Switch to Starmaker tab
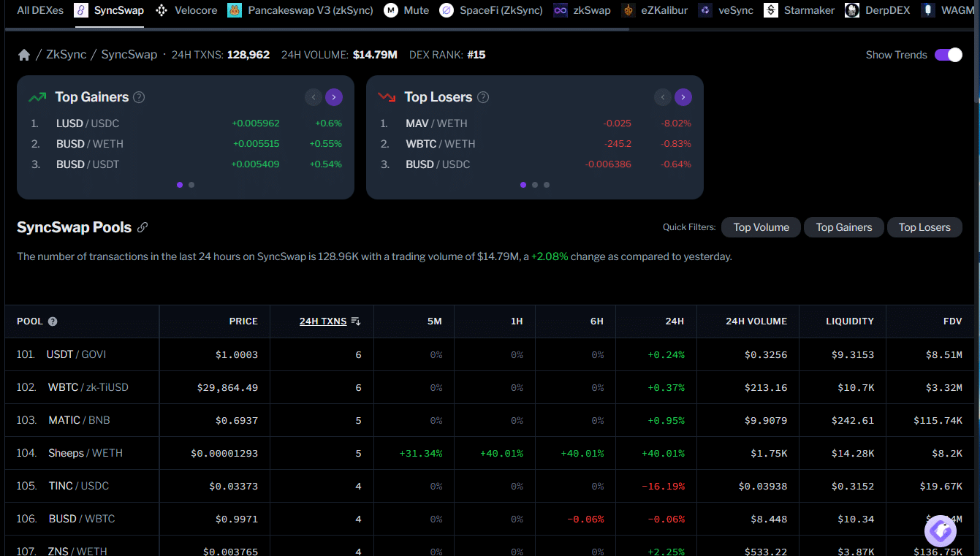 click(x=799, y=10)
